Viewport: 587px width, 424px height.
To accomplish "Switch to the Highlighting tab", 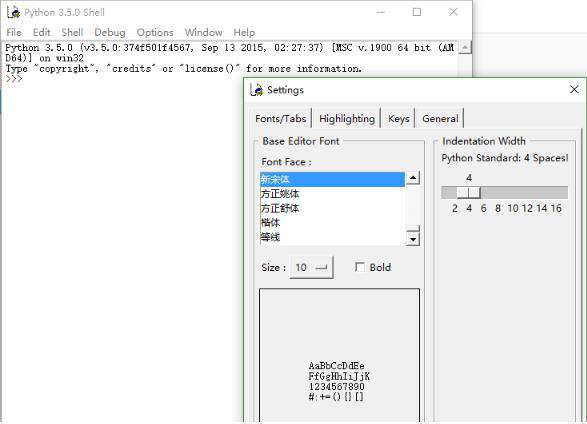I will point(347,119).
